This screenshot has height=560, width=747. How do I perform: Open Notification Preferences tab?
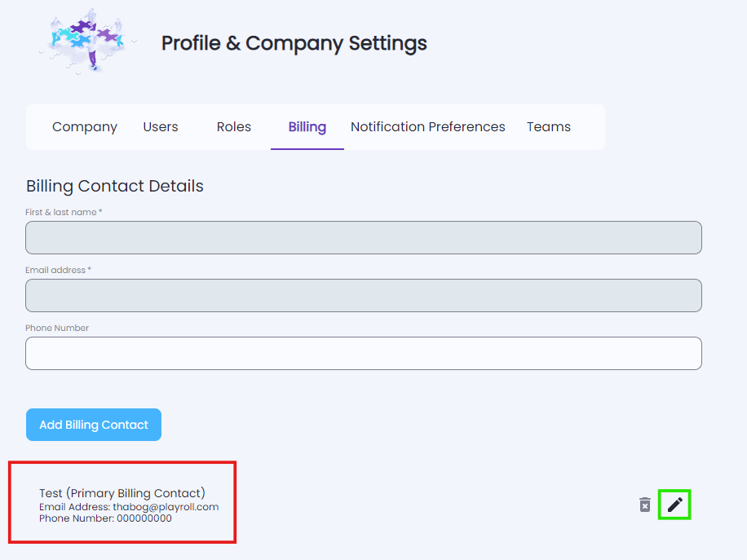428,126
